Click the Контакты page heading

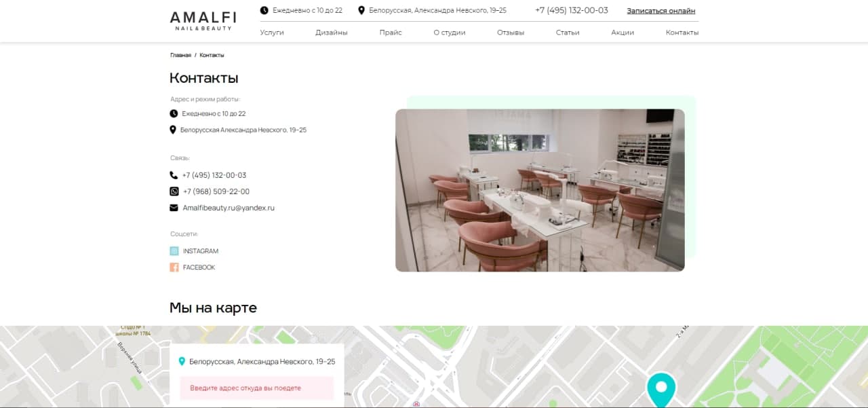pos(204,78)
